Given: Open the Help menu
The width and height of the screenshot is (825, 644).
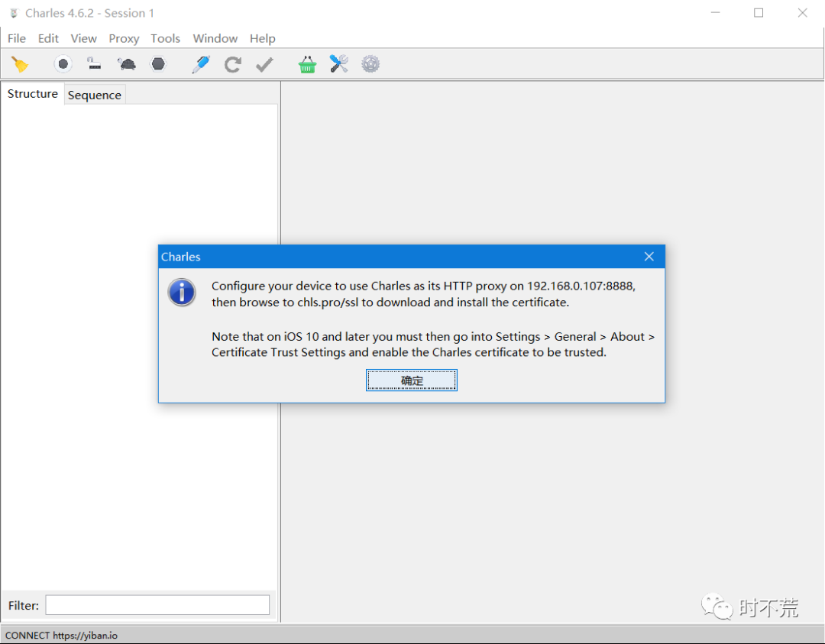Looking at the screenshot, I should pyautogui.click(x=263, y=38).
